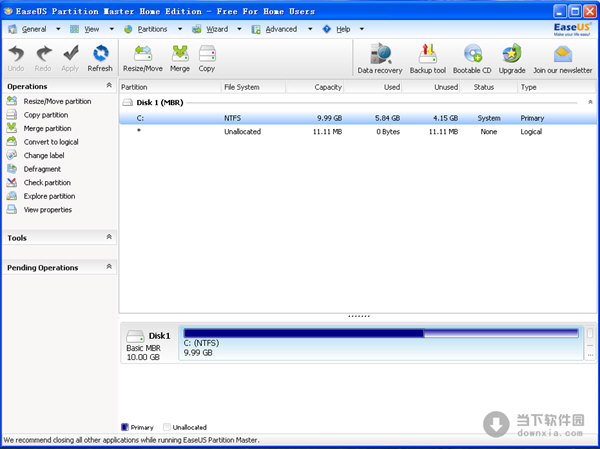The width and height of the screenshot is (600, 449).
Task: Click the Redo toolbar icon
Action: click(x=43, y=58)
